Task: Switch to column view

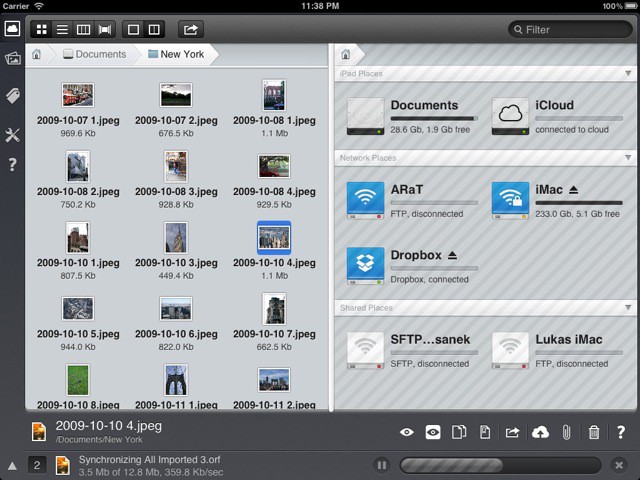Action: point(83,29)
